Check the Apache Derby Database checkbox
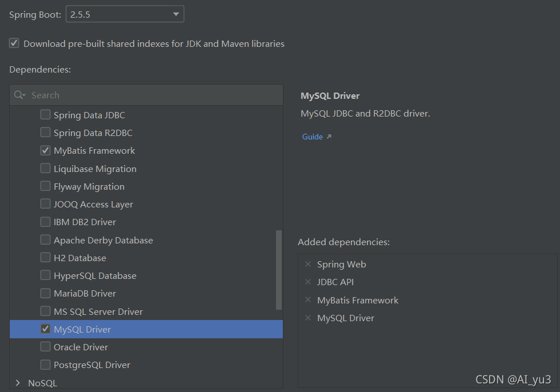This screenshot has height=392, width=560. 45,239
